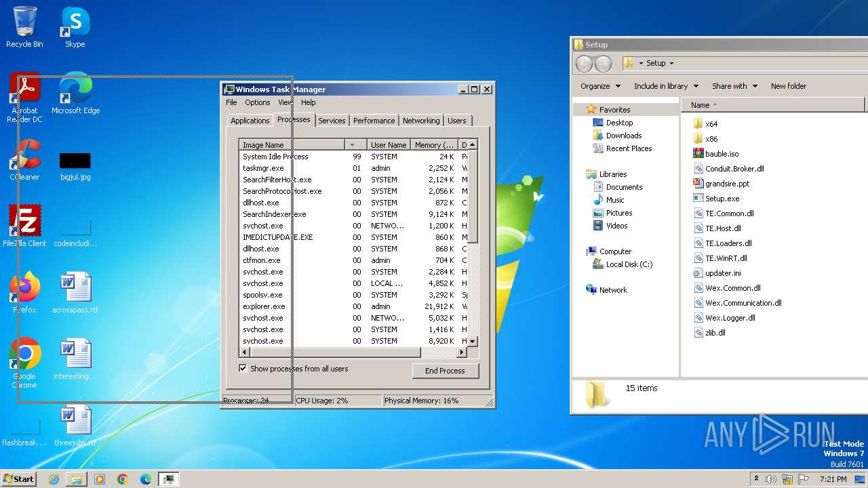Select bauble.iso file in Setup window
Viewport: 868px width, 488px height.
[x=716, y=154]
